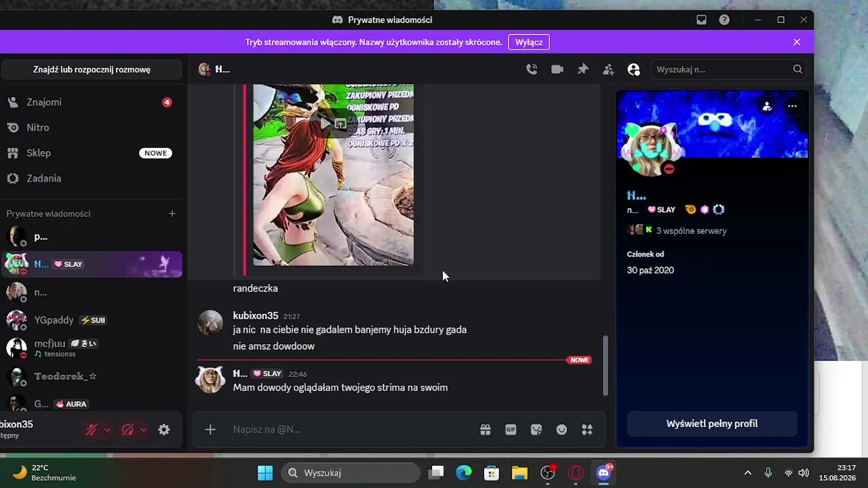Open the emoji picker
The width and height of the screenshot is (868, 488).
click(561, 430)
